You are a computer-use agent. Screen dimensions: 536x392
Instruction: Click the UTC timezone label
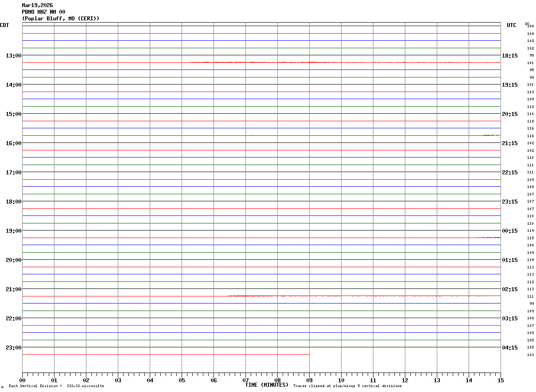click(512, 25)
